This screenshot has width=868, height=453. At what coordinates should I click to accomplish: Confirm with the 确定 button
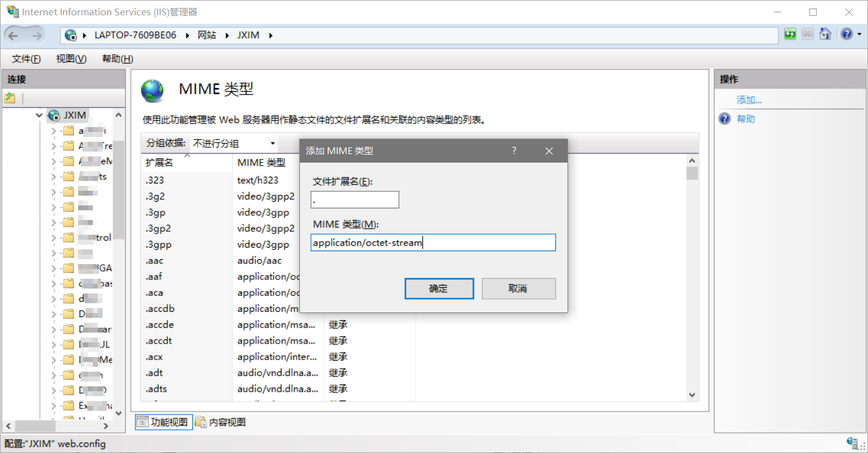coord(439,289)
